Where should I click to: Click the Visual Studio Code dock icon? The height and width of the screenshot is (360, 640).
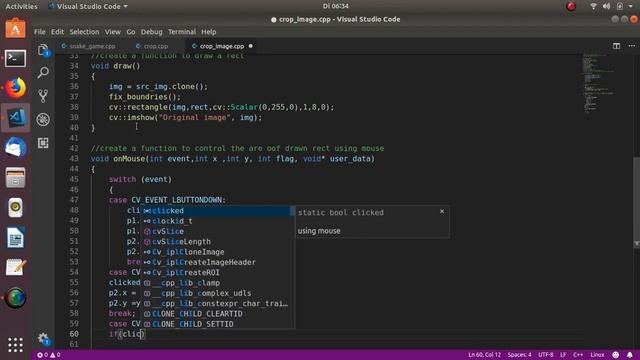tap(16, 118)
